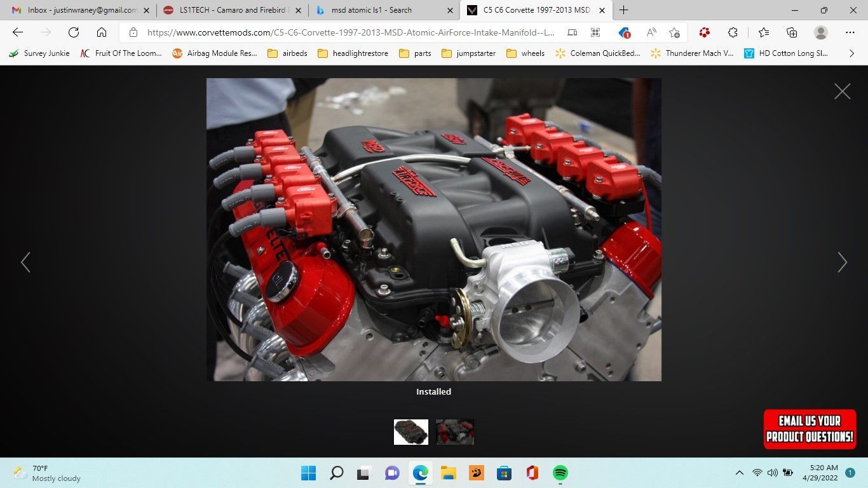Open the Extensions puzzle icon
The image size is (868, 488).
tap(733, 32)
